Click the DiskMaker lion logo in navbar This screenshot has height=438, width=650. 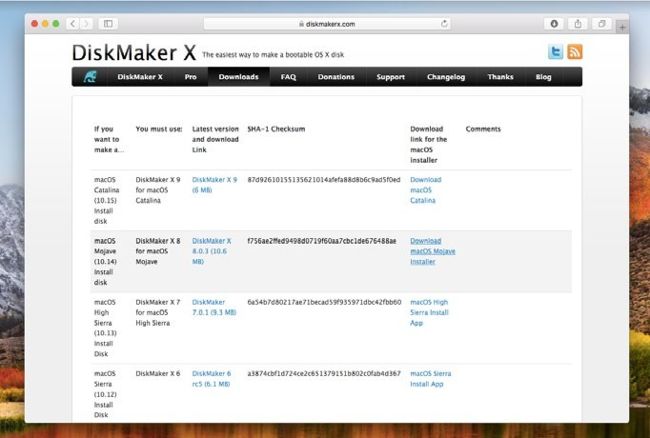pos(90,77)
